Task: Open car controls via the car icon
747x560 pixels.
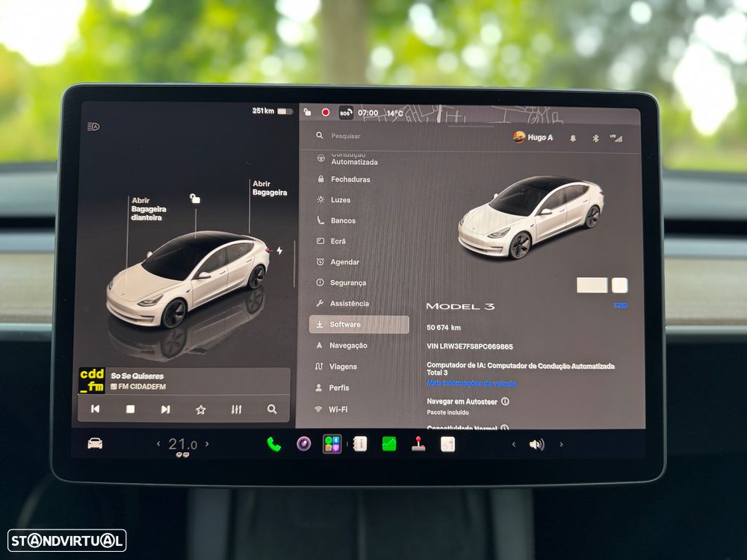Action: [95, 444]
